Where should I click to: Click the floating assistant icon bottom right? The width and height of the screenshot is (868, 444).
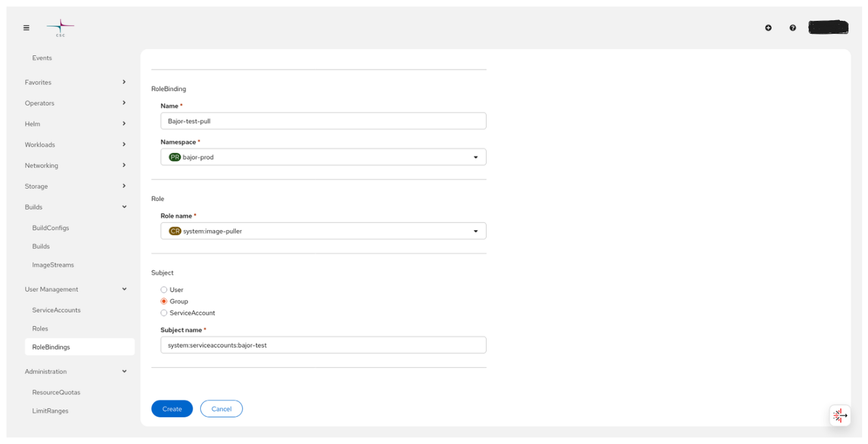click(840, 415)
